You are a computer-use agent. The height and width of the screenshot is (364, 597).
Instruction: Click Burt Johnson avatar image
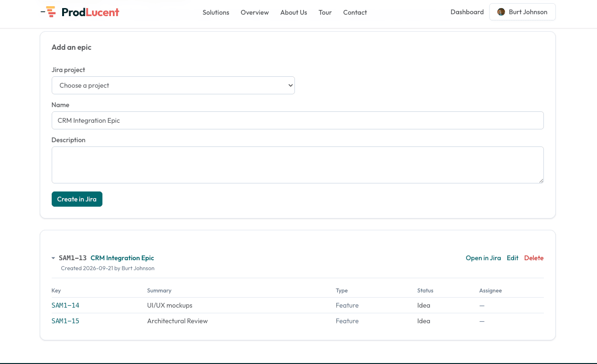(x=501, y=12)
